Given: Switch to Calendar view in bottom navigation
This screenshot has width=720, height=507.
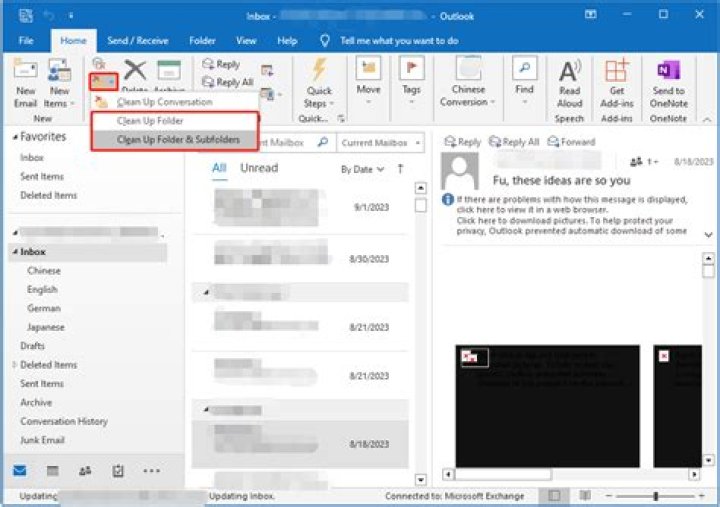Looking at the screenshot, I should [52, 471].
